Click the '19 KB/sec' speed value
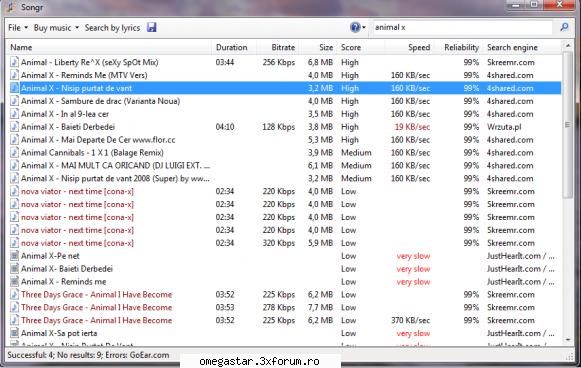 [412, 127]
